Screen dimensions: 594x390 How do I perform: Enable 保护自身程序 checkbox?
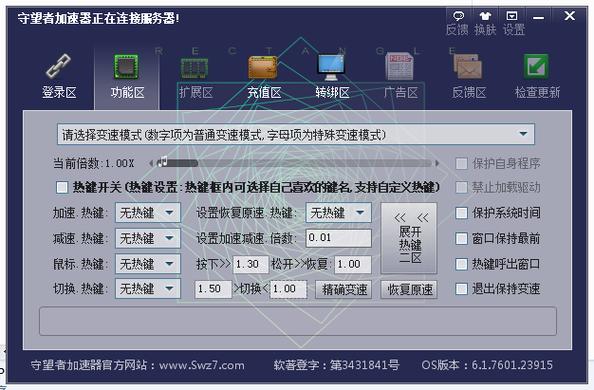[x=461, y=164]
